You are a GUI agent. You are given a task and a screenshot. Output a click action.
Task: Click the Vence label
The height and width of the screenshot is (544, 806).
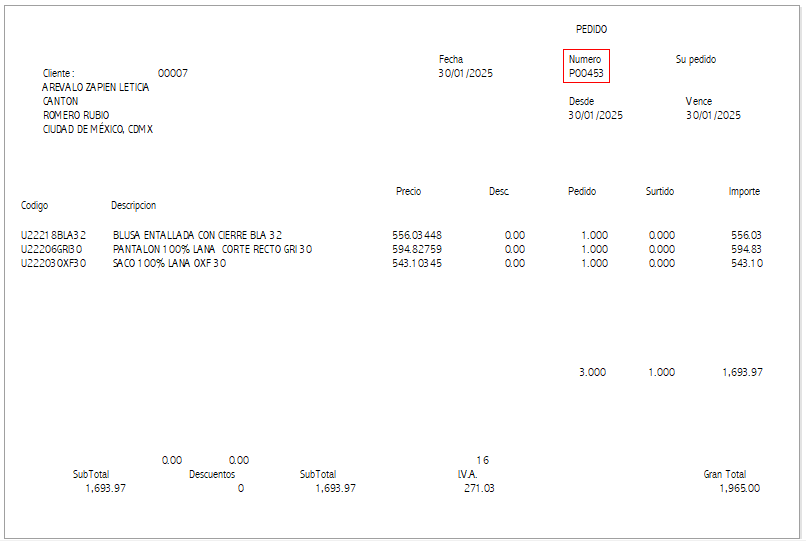pyautogui.click(x=699, y=101)
